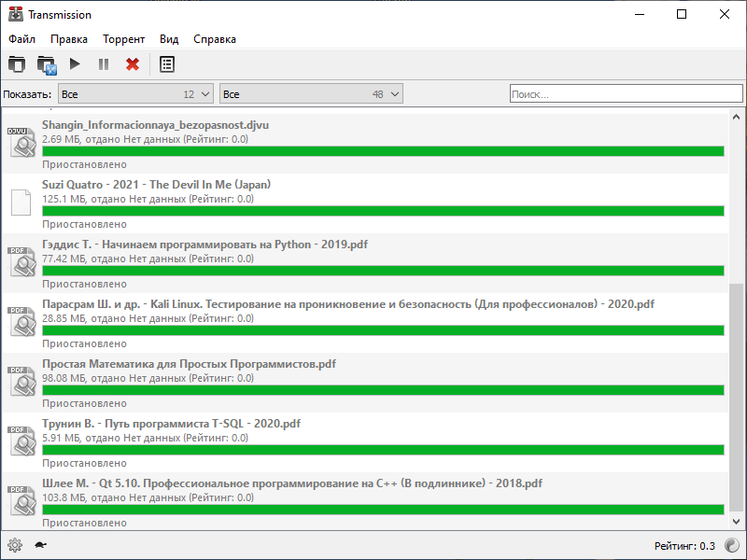Click progress bar of Простая Математика torrent
The image size is (747, 560).
tap(383, 390)
